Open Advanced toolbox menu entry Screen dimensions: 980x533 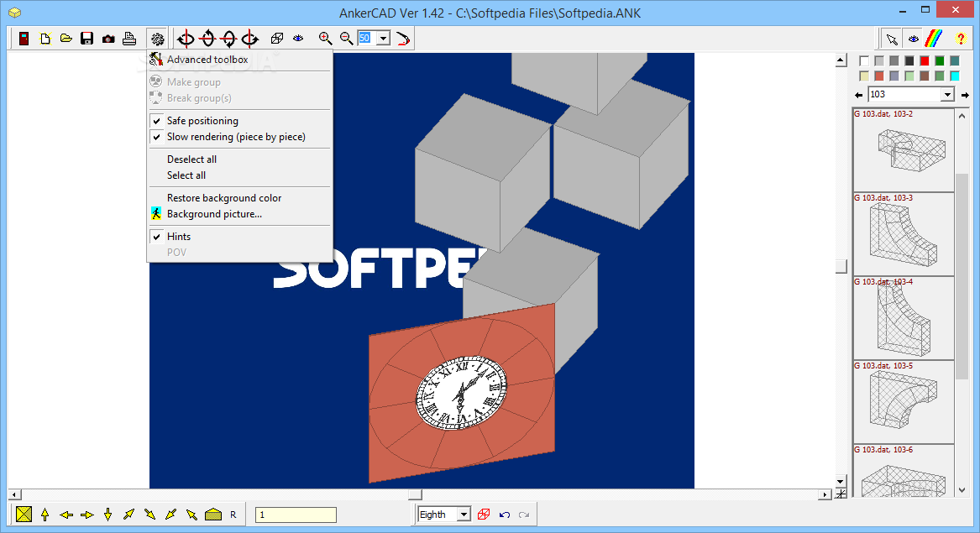tap(239, 60)
